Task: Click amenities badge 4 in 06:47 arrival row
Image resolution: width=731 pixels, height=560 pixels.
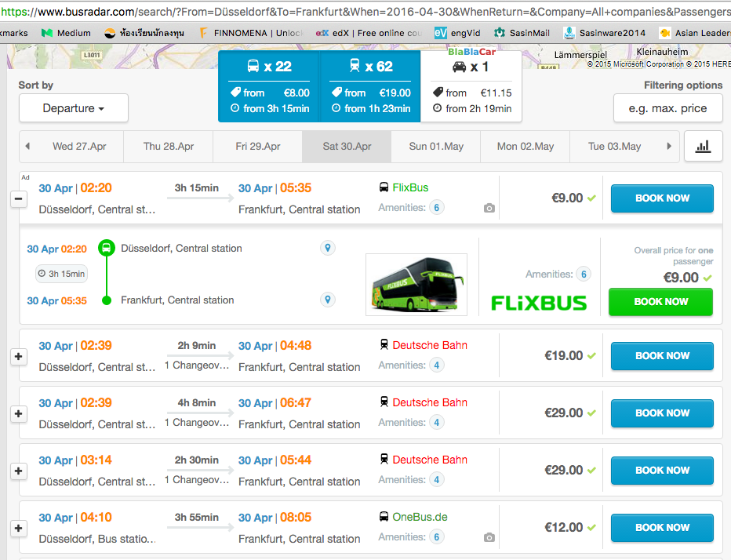Action: pos(437,423)
